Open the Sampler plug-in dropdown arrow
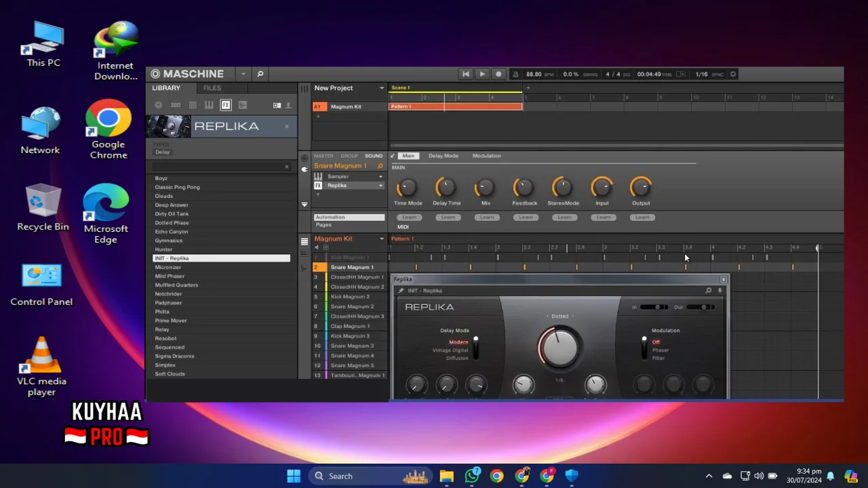The width and height of the screenshot is (868, 488). [x=380, y=177]
